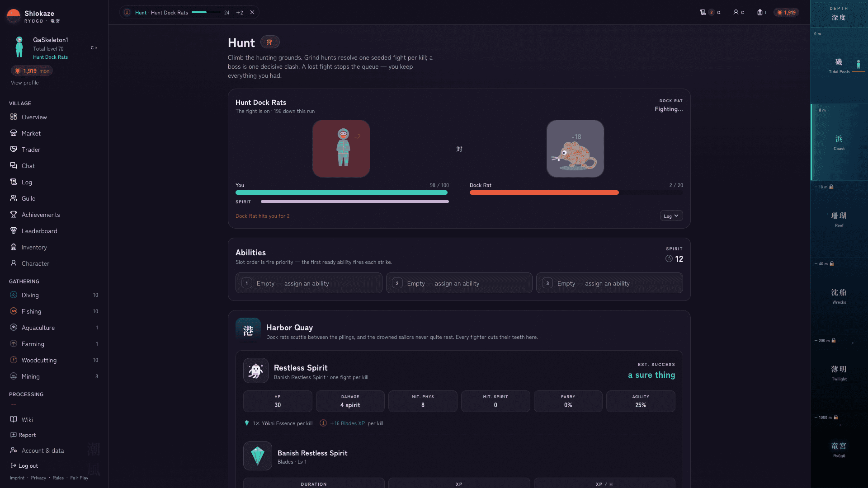Select the Diving skill icon
Screen dimensions: 868x488
14,295
